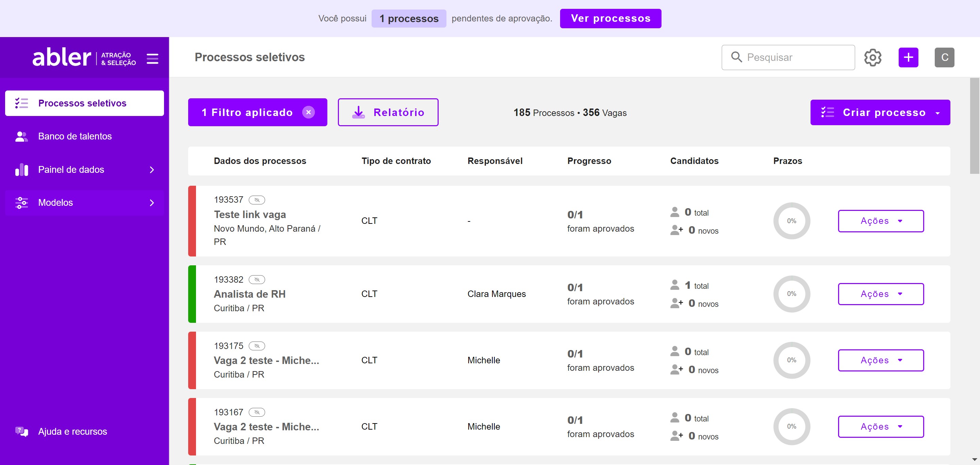The width and height of the screenshot is (980, 465).
Task: Open the hamburger menu beside the abler logo
Action: click(x=152, y=59)
